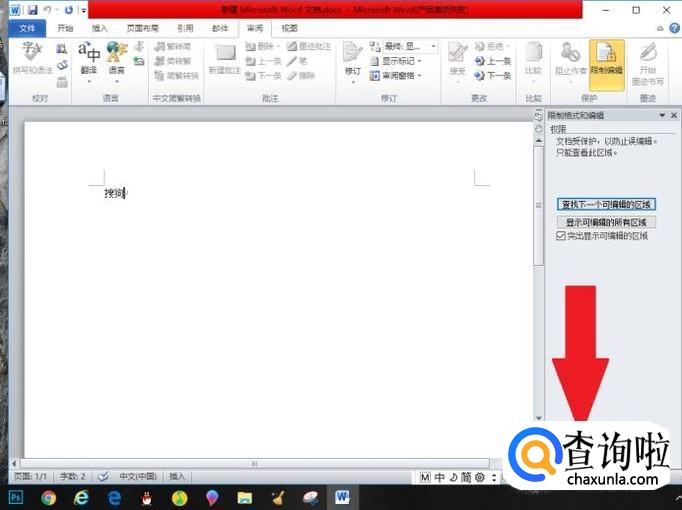The width and height of the screenshot is (682, 510).
Task: Click the Save icon in quick access toolbar
Action: coord(32,10)
